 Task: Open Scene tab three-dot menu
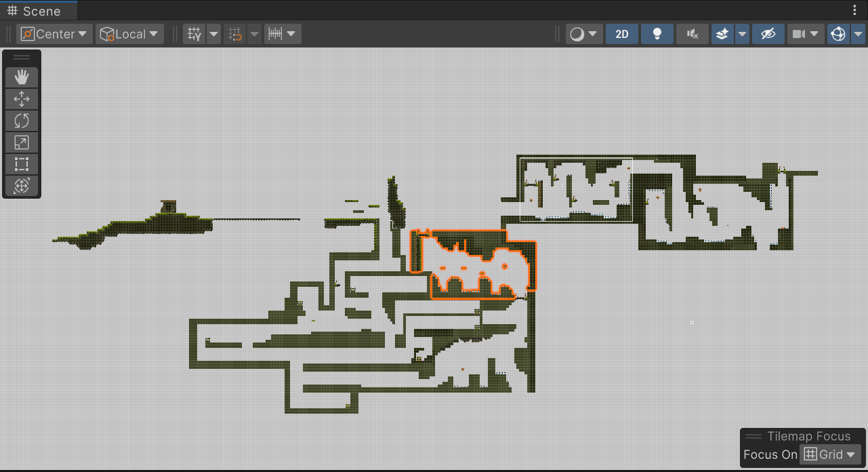(854, 11)
